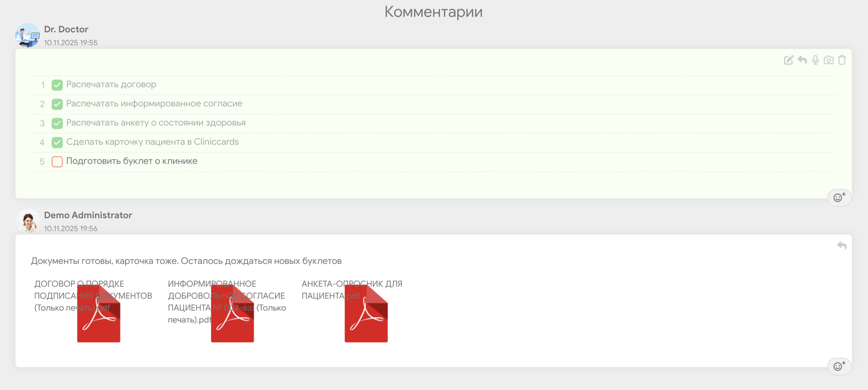Click Demo Administrator's avatar photo
This screenshot has height=390, width=868.
pyautogui.click(x=28, y=221)
